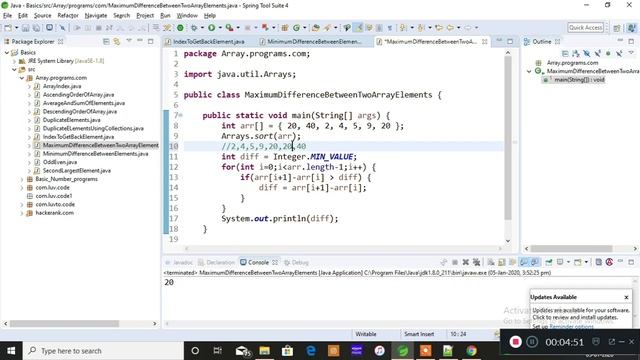The width and height of the screenshot is (640, 360).
Task: Click the red recording stop button
Action: [516, 342]
